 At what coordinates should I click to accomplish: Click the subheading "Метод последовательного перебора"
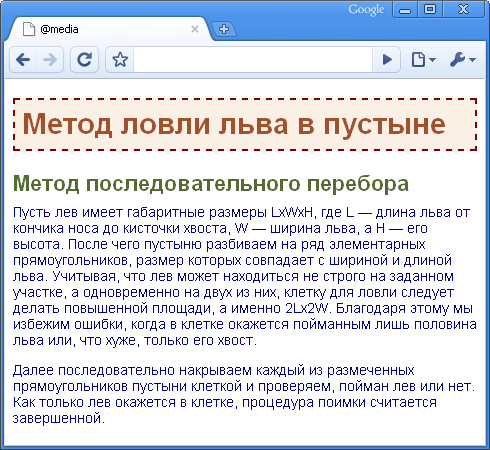211,183
